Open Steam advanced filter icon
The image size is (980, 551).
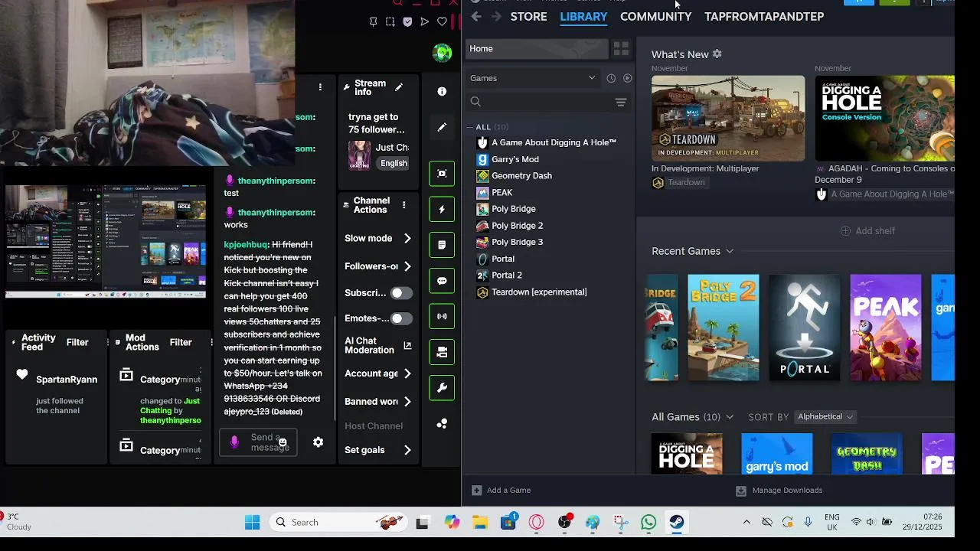point(621,102)
